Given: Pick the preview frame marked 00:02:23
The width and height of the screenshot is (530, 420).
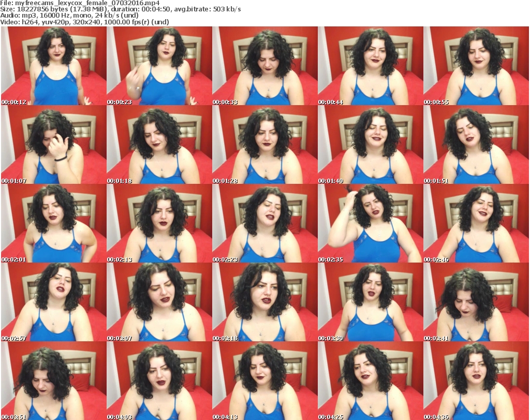Looking at the screenshot, I should click(265, 224).
